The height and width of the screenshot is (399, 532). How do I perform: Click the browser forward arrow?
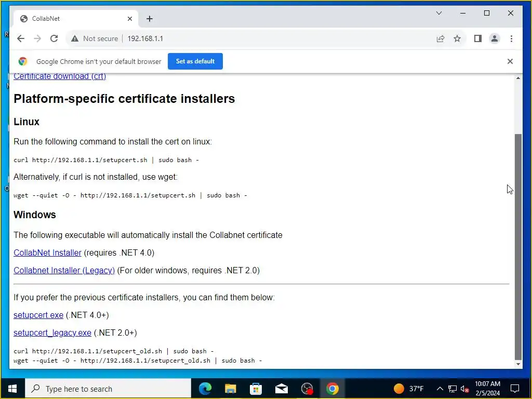point(37,38)
